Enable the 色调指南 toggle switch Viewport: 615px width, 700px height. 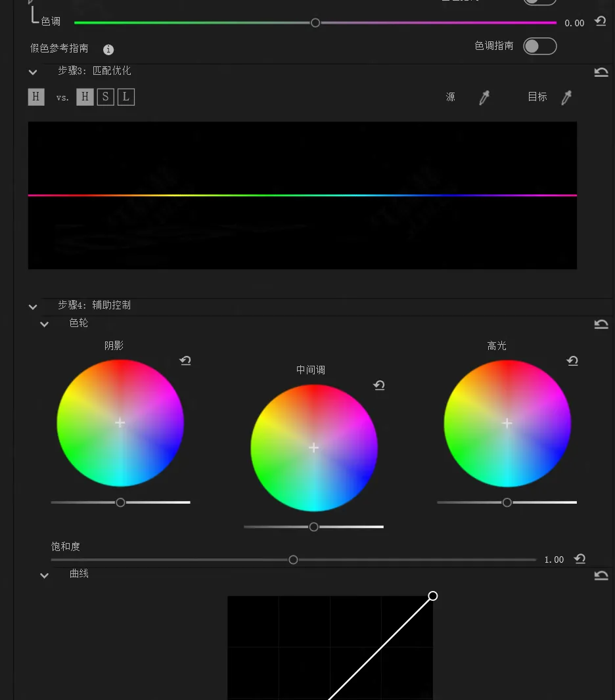click(x=539, y=46)
